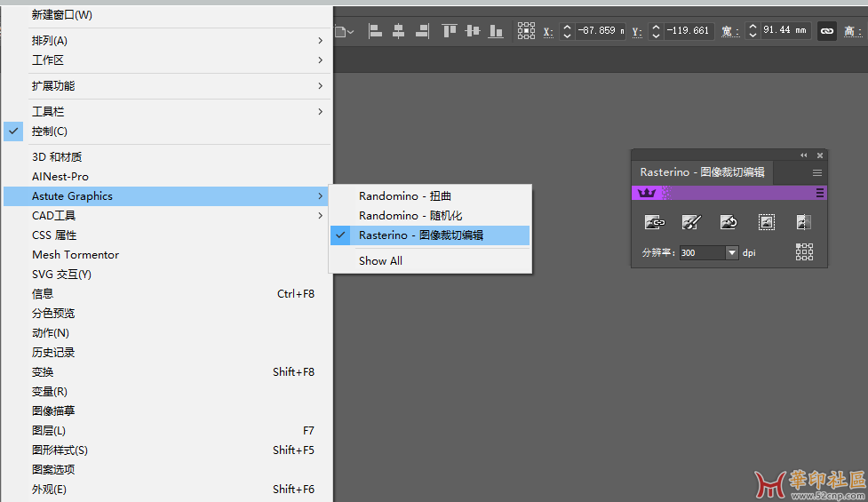Click Show All in the Astute Graphics submenu
Viewport: 868px width, 502px height.
pos(430,260)
